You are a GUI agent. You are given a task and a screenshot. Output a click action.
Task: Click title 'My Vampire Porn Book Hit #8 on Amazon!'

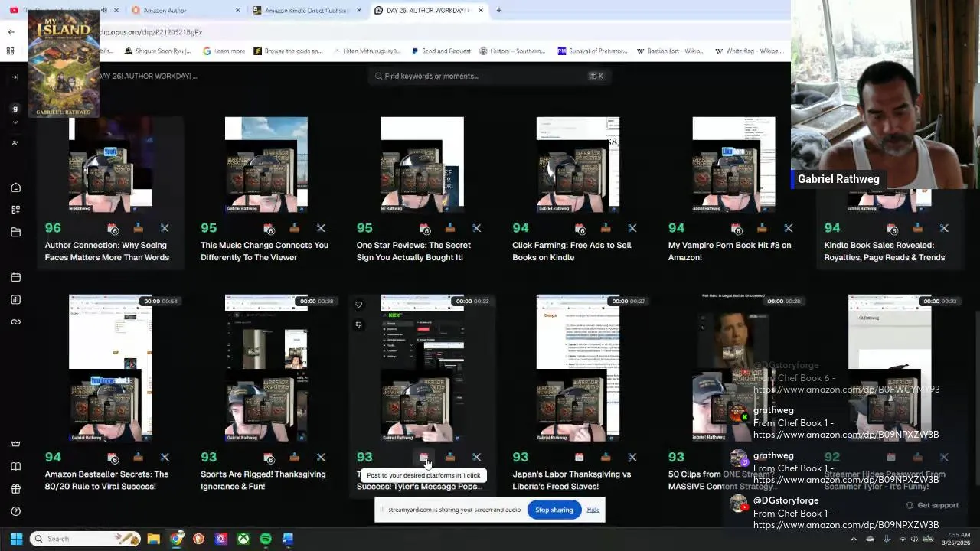coord(730,251)
